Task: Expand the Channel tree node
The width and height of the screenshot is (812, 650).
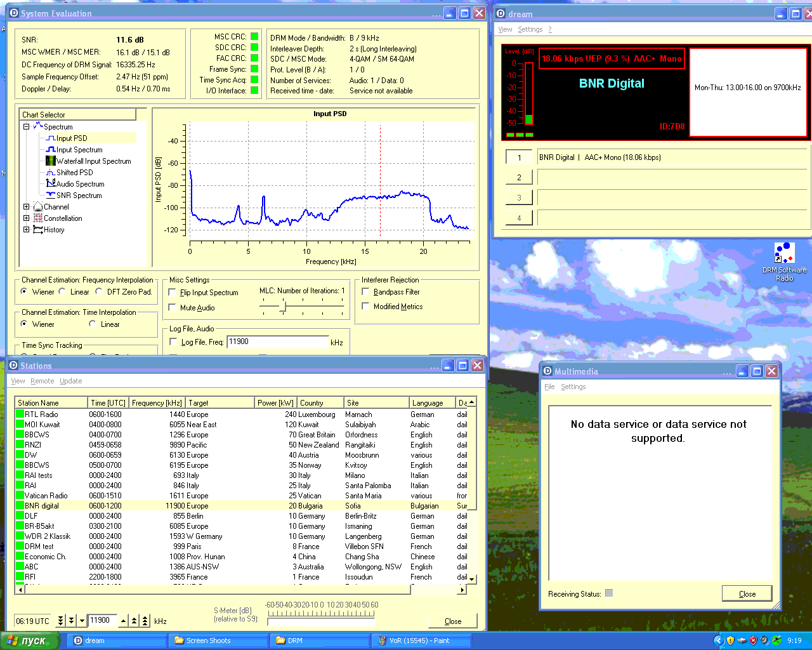Action: pyautogui.click(x=26, y=207)
